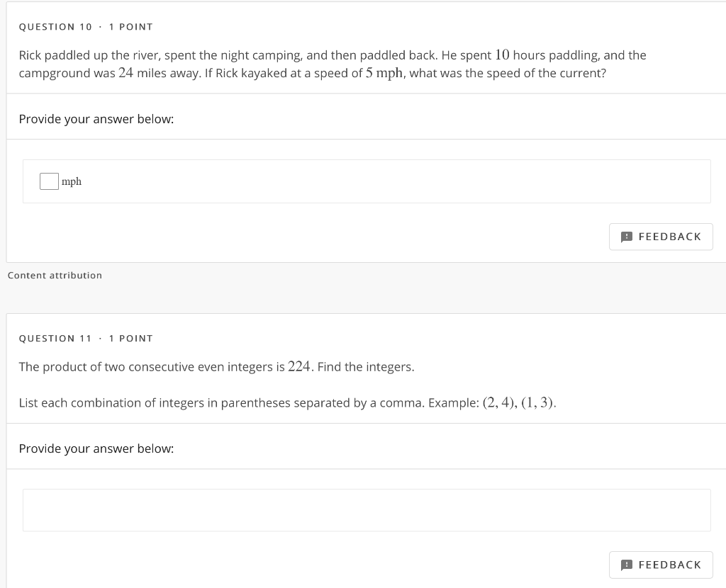Click the 'Provide your answer below' text for Question 11
This screenshot has width=726, height=588.
pos(96,448)
